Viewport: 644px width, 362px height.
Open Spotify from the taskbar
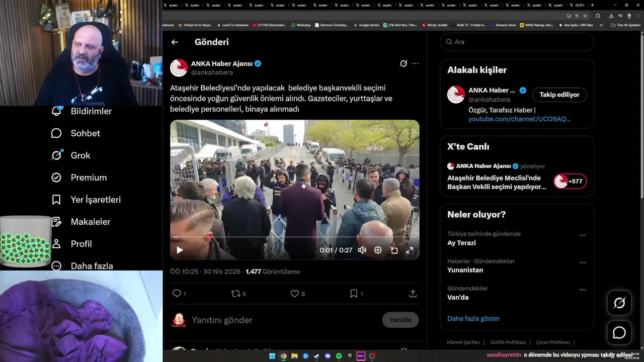339,356
